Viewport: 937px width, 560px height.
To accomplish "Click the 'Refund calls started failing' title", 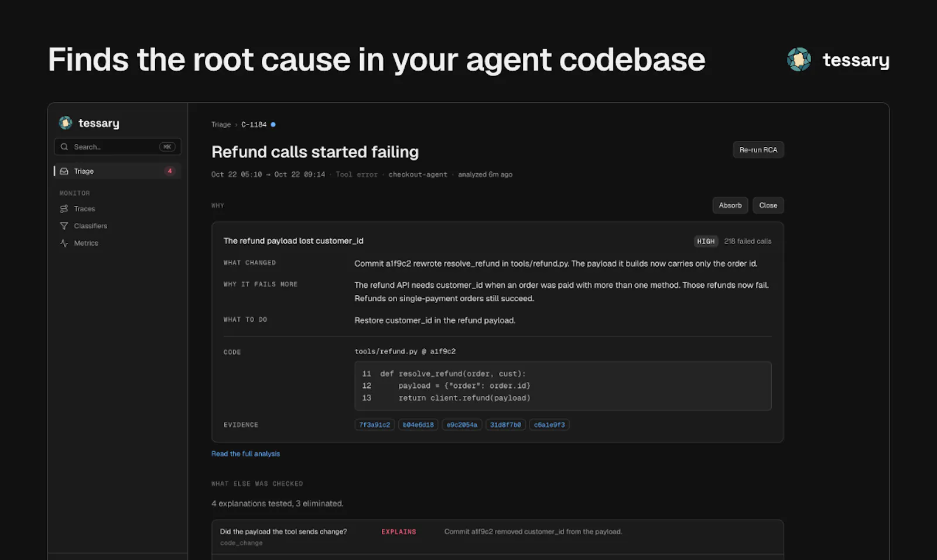I will click(315, 152).
